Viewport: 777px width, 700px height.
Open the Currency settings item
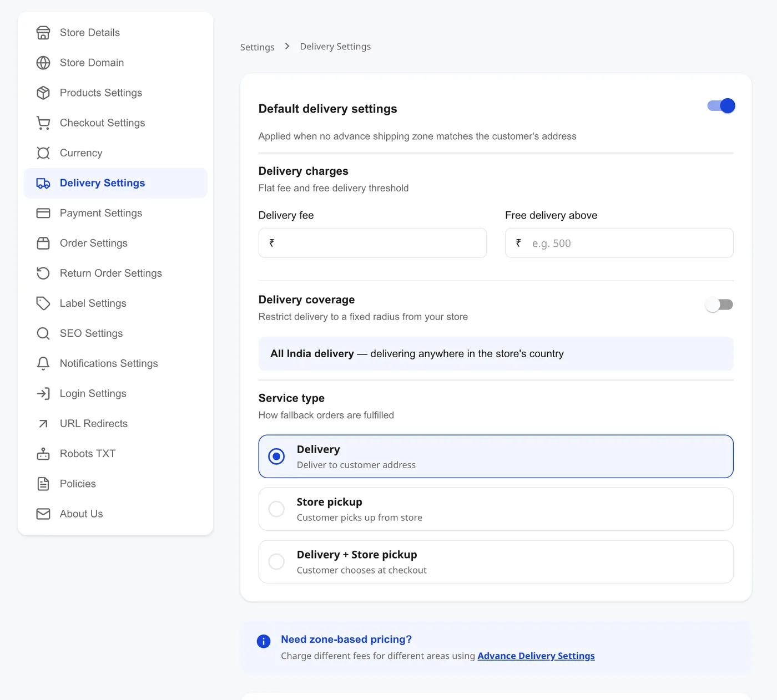pos(115,153)
